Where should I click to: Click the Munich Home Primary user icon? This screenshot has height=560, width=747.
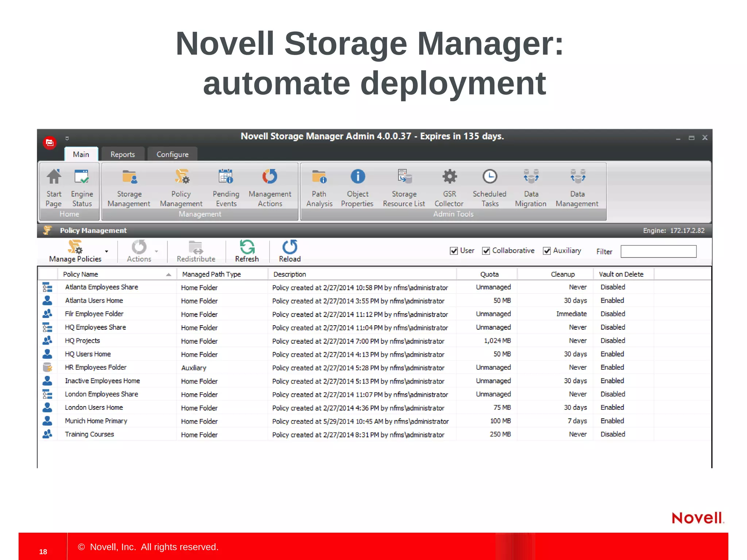tap(47, 421)
